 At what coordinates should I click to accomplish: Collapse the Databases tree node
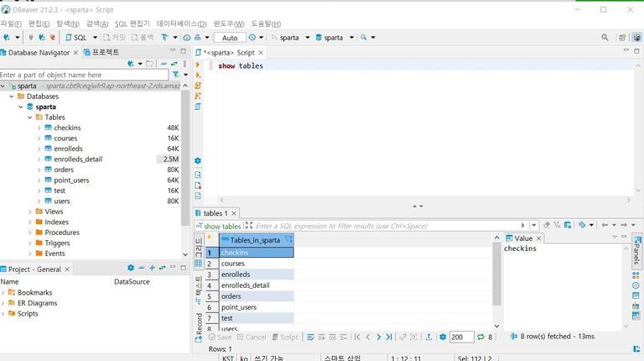[x=12, y=97]
